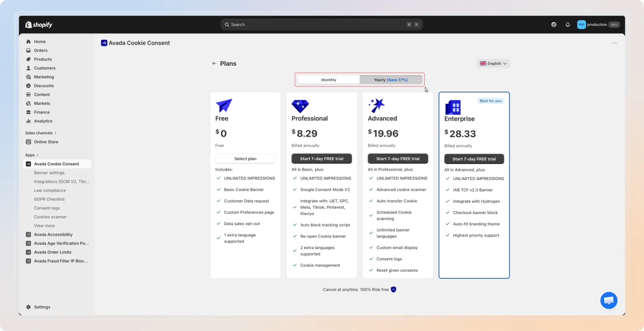This screenshot has height=331, width=644.
Task: Click the "Auto block tracking script" feature
Action: [x=325, y=225]
